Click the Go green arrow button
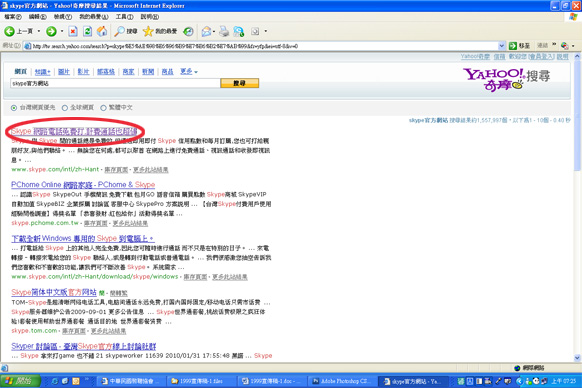 [x=513, y=46]
